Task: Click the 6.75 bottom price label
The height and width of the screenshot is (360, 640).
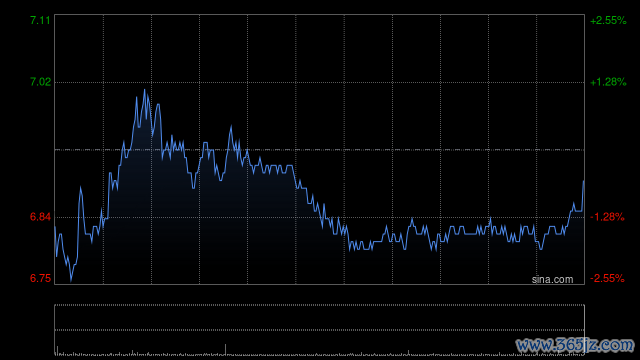Action: 40,278
